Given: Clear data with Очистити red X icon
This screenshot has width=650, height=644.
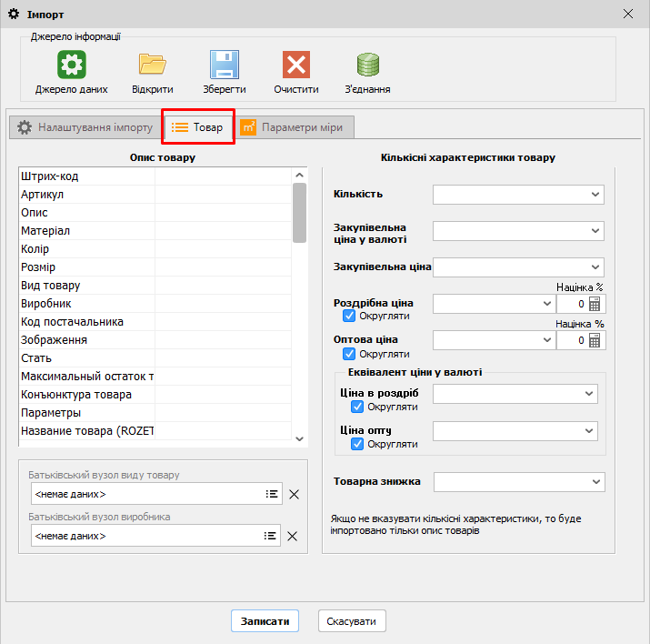Looking at the screenshot, I should [x=296, y=65].
